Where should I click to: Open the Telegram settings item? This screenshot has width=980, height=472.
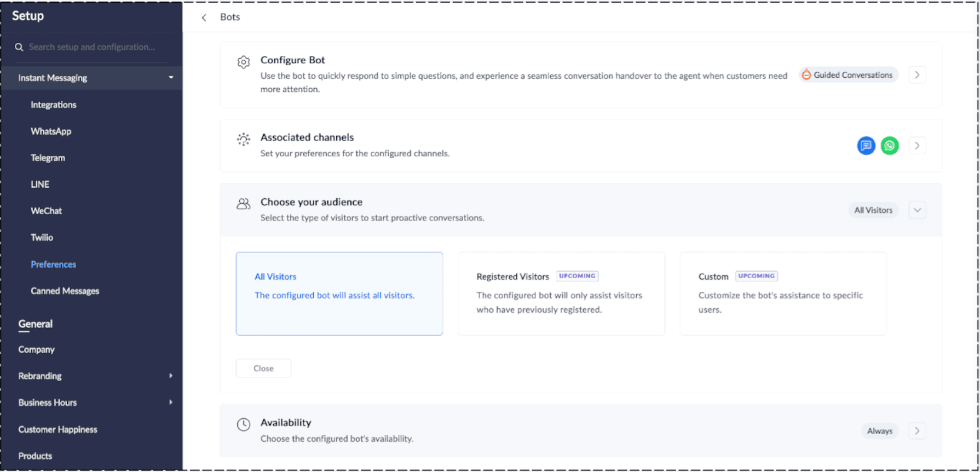(x=48, y=158)
